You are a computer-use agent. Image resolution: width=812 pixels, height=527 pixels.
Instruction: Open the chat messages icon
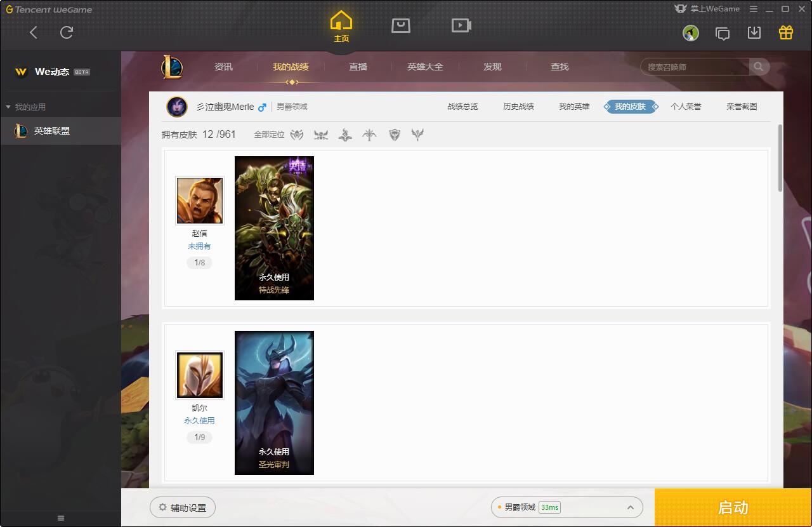pyautogui.click(x=723, y=33)
